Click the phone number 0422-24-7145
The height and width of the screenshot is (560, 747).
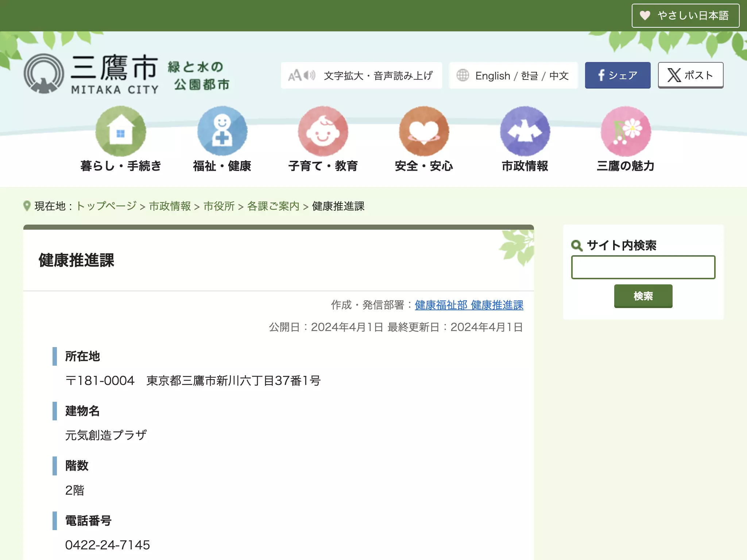108,545
